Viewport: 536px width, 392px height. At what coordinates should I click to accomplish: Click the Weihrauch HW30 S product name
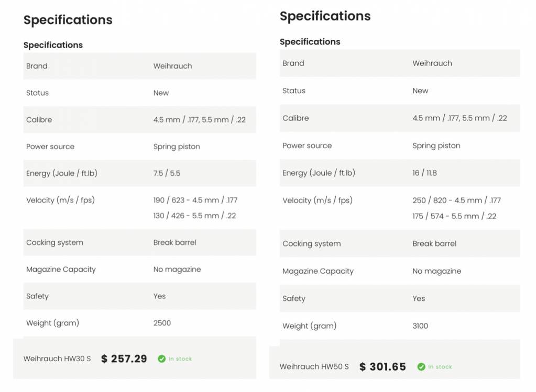(x=57, y=359)
